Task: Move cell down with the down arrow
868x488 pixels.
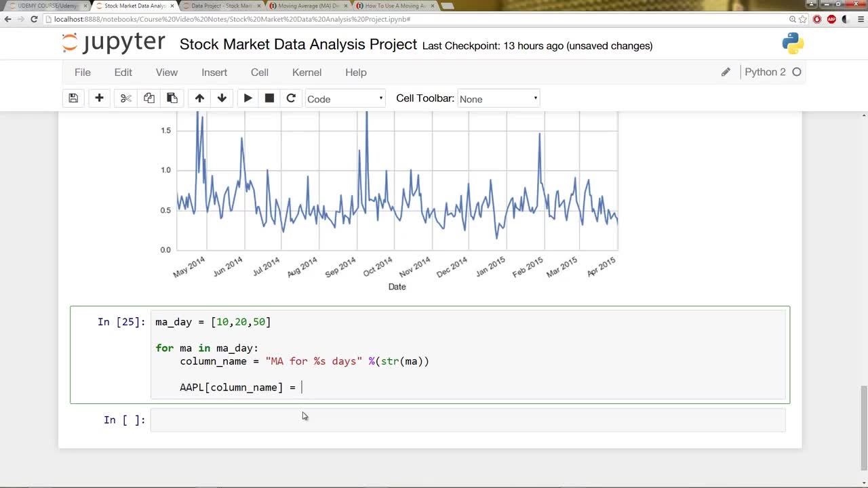Action: [222, 98]
